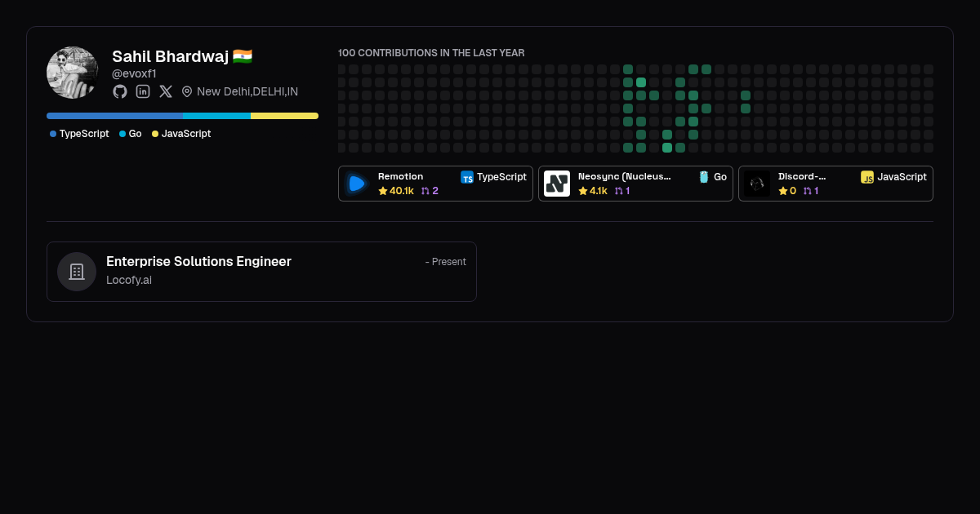Click the Locofy.ai company name
This screenshot has height=514, width=980.
coord(129,280)
